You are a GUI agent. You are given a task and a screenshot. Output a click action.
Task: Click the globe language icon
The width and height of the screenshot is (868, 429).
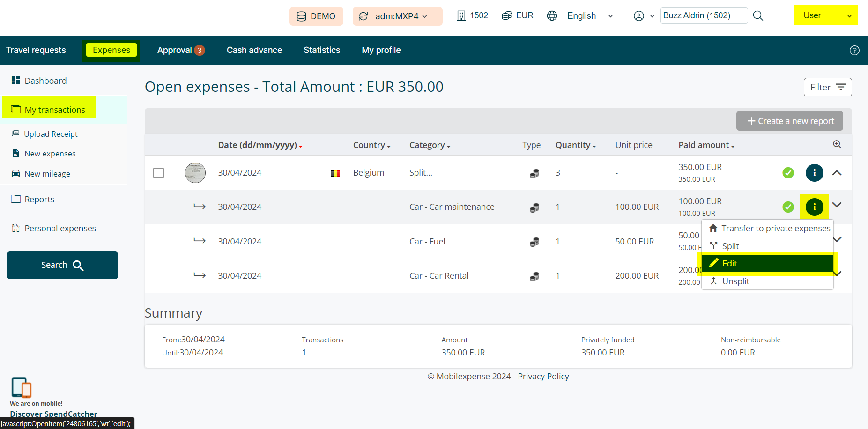[552, 16]
